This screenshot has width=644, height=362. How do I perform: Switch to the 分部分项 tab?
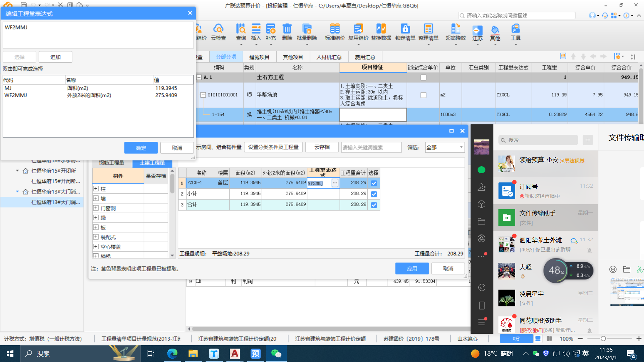tap(226, 57)
